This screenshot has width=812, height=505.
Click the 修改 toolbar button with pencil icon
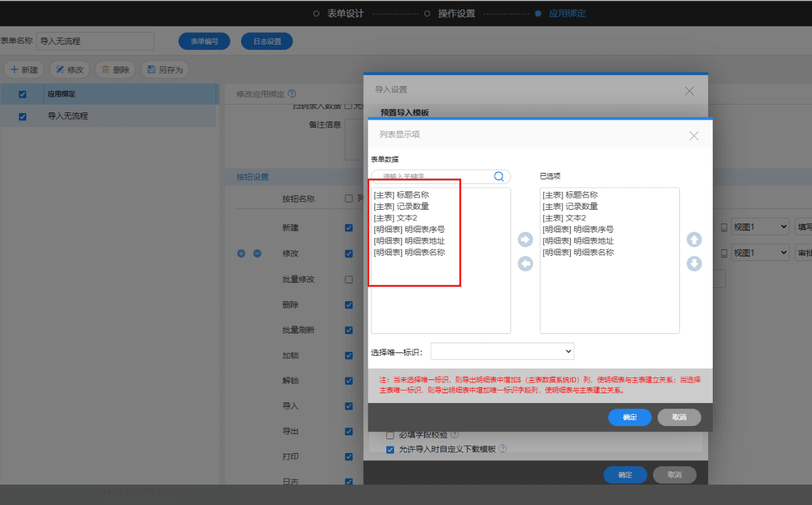point(70,69)
